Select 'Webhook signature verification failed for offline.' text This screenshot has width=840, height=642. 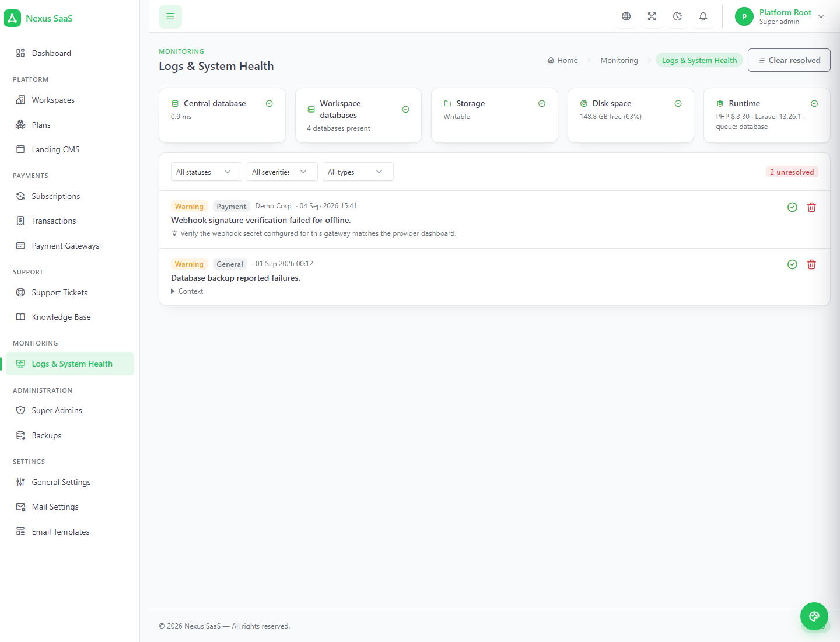(x=261, y=220)
